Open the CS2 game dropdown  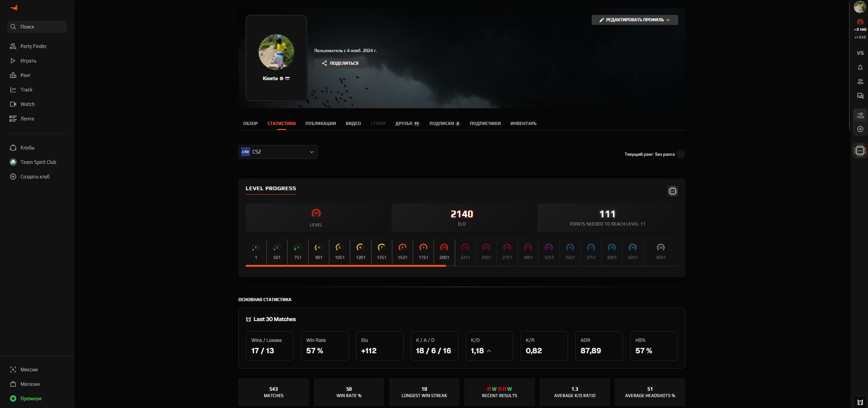(278, 152)
